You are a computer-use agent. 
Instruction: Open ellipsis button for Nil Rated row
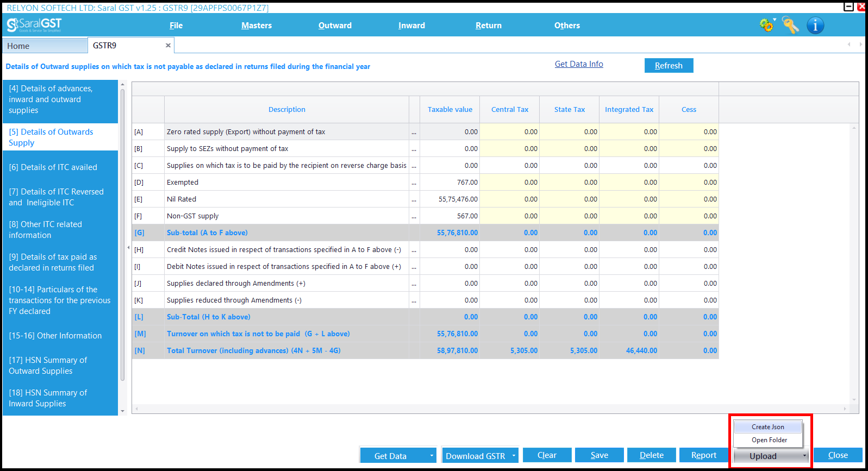(x=414, y=199)
